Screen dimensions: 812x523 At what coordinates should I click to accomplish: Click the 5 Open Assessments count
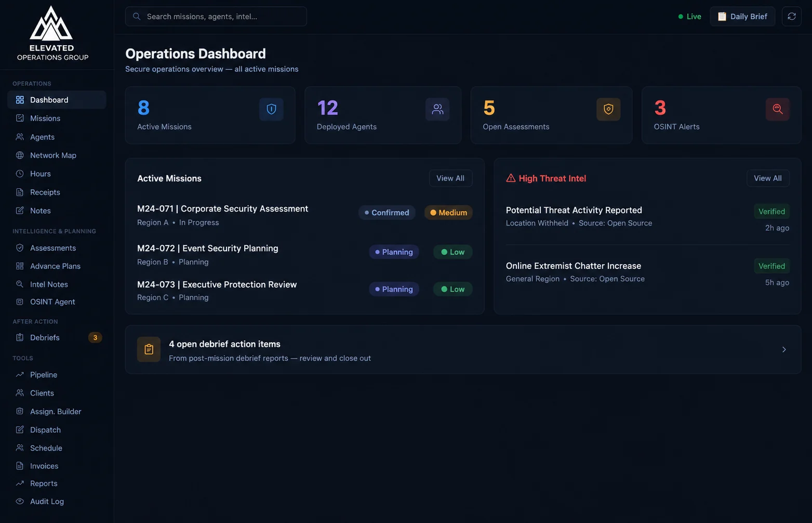click(489, 108)
